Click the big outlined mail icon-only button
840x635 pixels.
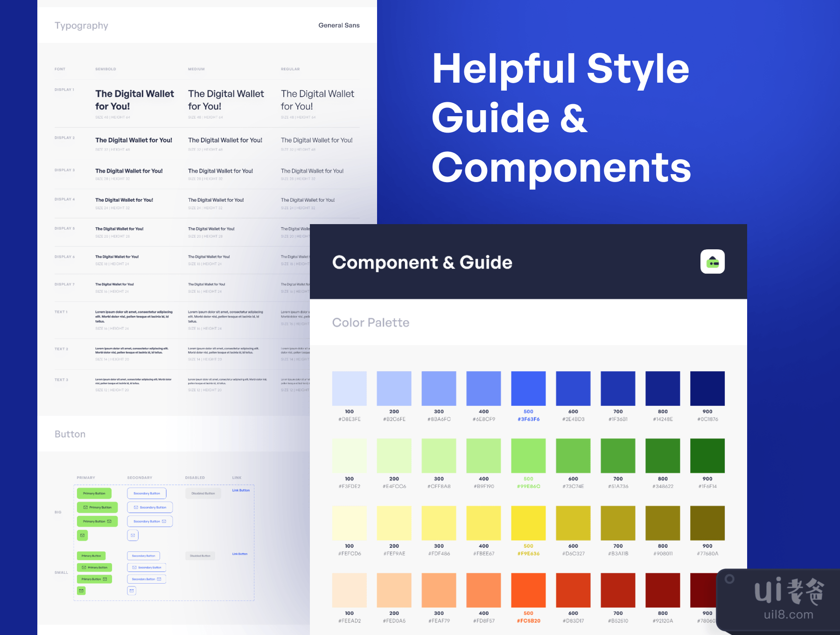coord(133,535)
